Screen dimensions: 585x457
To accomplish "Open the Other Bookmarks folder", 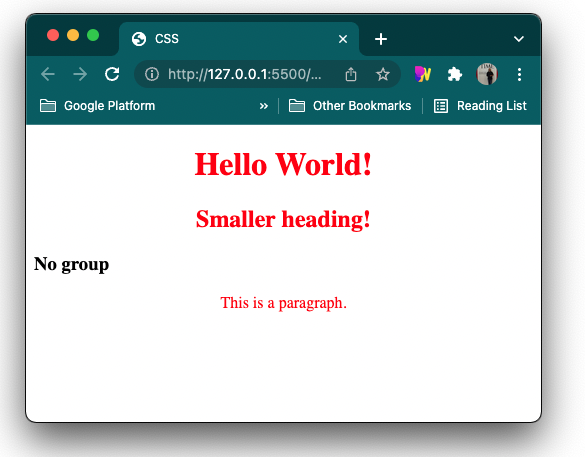I will point(350,106).
